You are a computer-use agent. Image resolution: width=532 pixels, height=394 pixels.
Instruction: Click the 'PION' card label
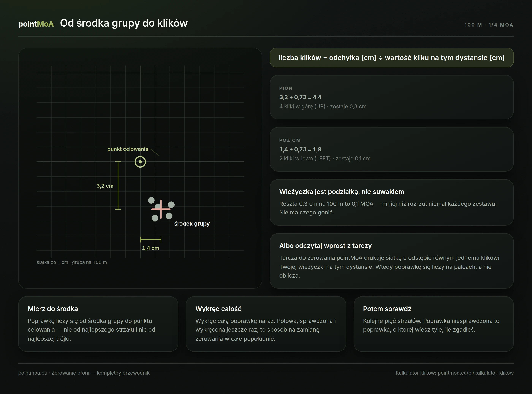click(x=286, y=88)
